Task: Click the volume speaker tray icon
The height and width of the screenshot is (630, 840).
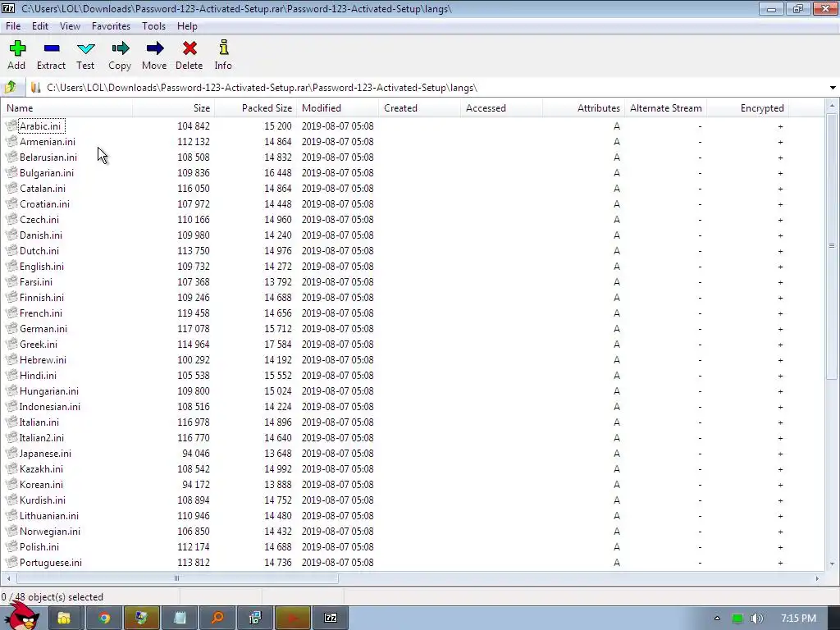Action: [x=756, y=619]
